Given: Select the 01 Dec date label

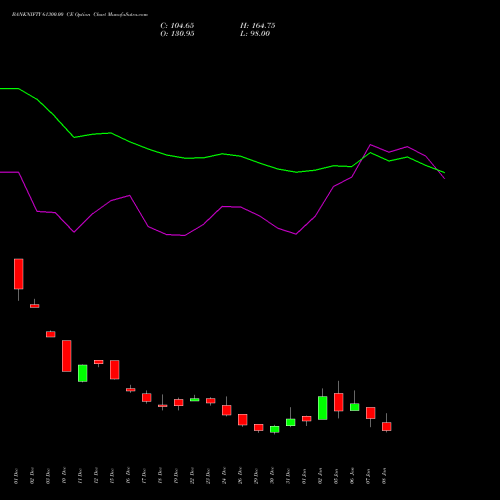Looking at the screenshot, I should (x=16, y=476).
